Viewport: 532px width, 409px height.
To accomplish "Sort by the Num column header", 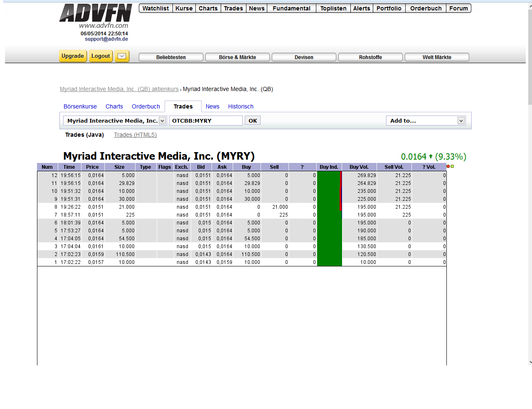I will click(x=47, y=167).
